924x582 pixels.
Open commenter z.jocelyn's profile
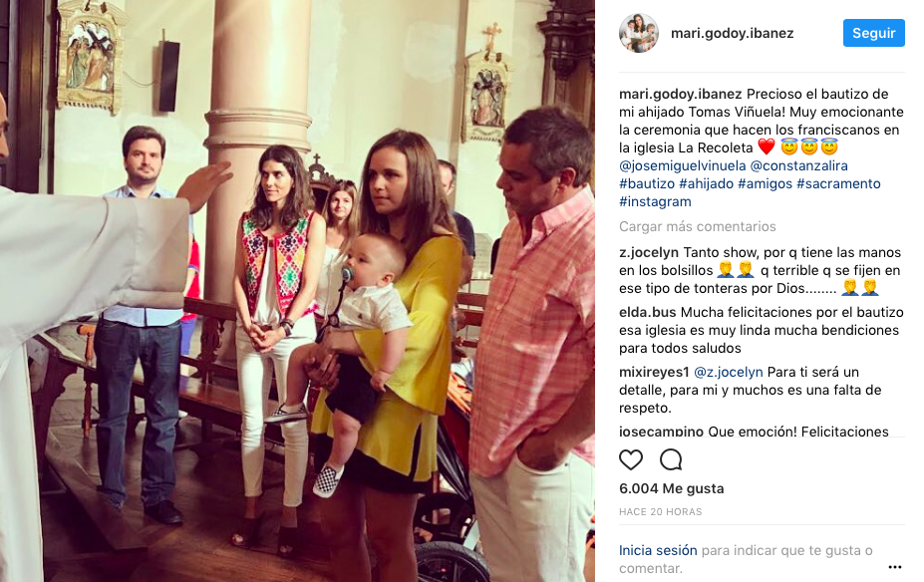pos(649,253)
